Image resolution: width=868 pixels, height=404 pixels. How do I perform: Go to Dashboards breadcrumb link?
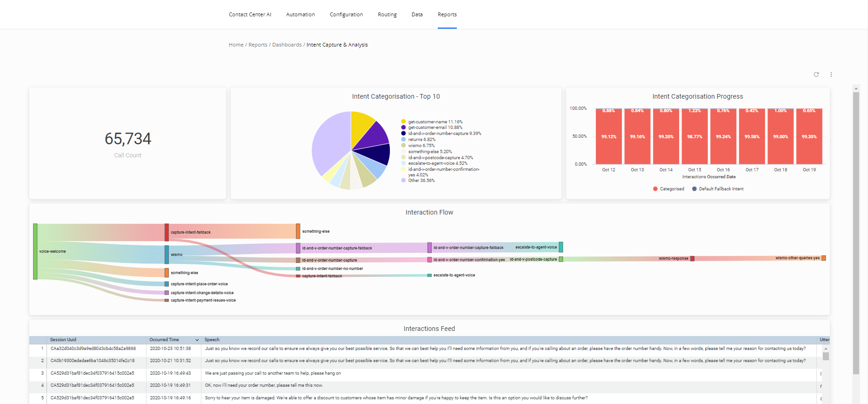point(287,45)
